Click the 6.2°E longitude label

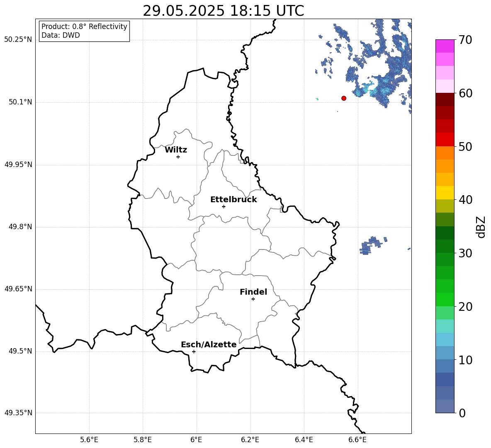click(250, 440)
